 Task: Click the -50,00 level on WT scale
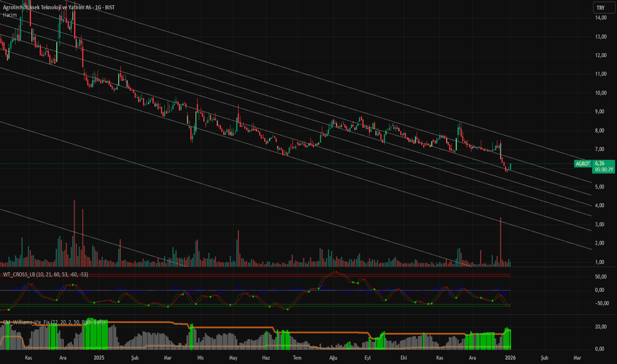601,304
